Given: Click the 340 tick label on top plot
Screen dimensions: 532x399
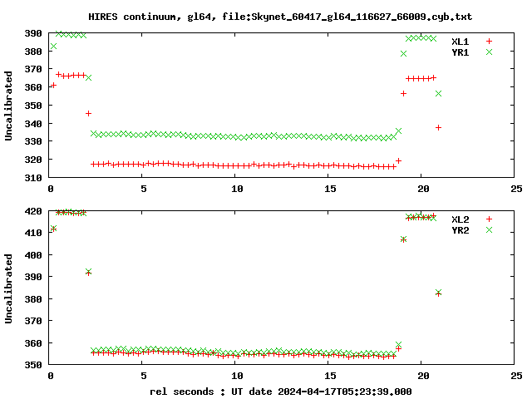Looking at the screenshot, I should click(x=33, y=124).
